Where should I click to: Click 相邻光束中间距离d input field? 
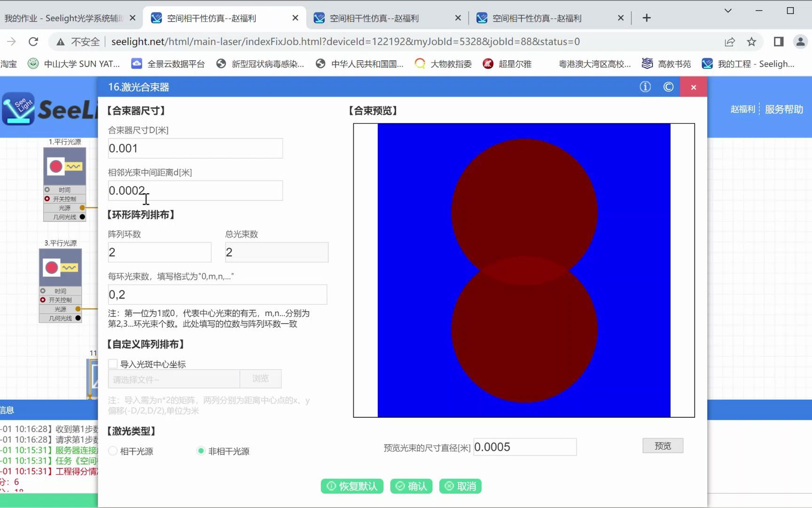195,190
